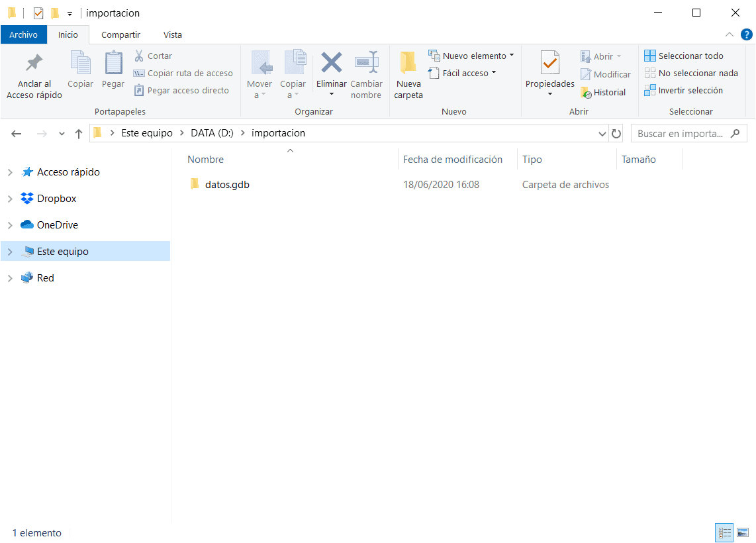Go up one folder level arrow
Screen dimensions: 756x543
(x=79, y=134)
